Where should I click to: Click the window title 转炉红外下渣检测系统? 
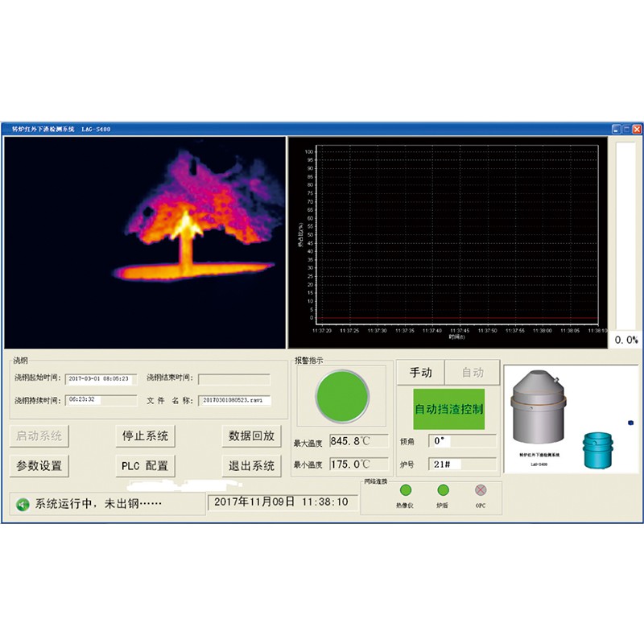click(x=43, y=129)
